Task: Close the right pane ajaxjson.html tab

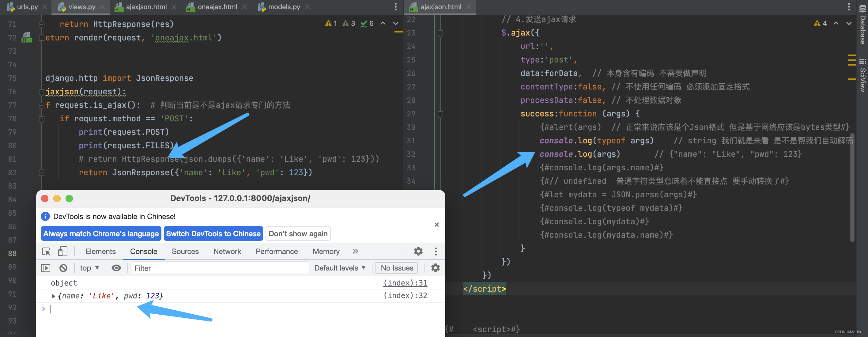Action: pyautogui.click(x=468, y=7)
